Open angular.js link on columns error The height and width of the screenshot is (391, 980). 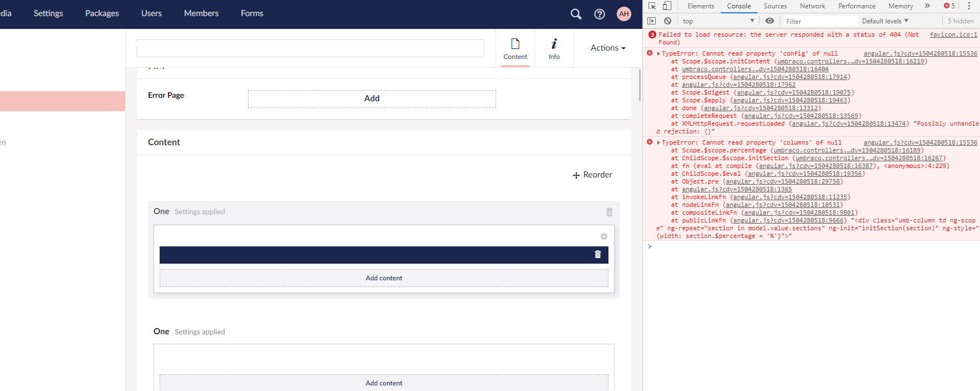920,143
